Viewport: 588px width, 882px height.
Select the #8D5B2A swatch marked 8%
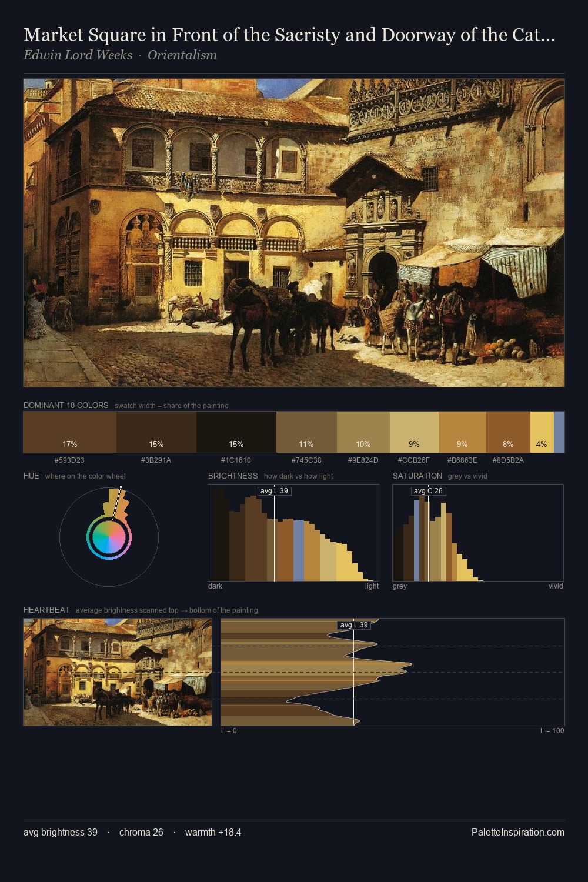coord(508,432)
